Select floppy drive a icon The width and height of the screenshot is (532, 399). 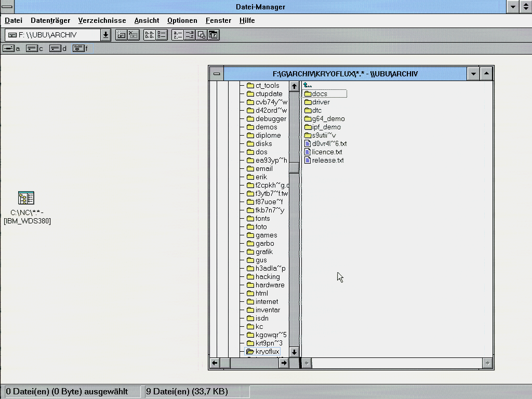pyautogui.click(x=11, y=48)
